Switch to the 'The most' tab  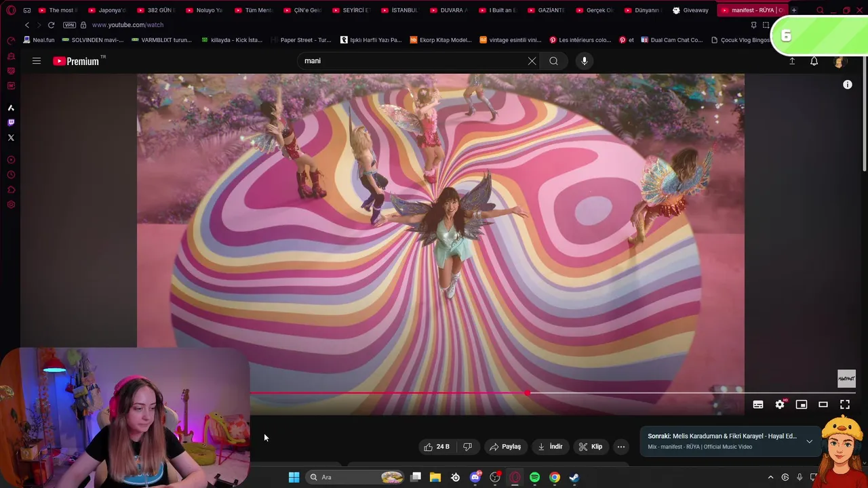58,10
